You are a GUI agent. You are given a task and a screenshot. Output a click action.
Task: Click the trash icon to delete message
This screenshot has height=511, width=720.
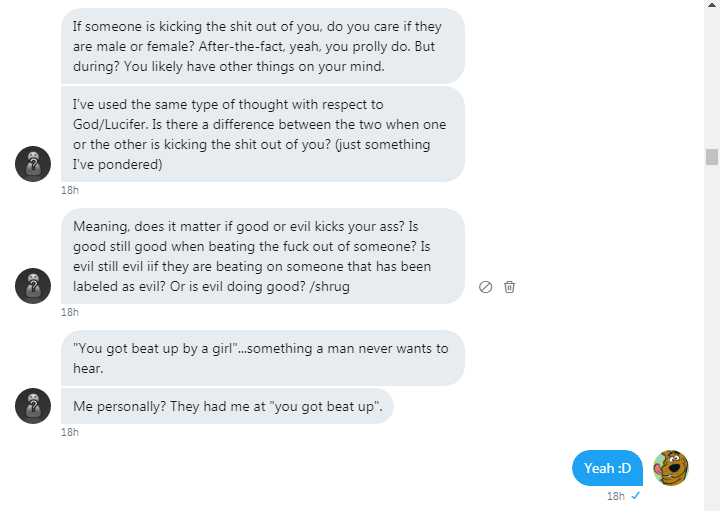pyautogui.click(x=509, y=287)
